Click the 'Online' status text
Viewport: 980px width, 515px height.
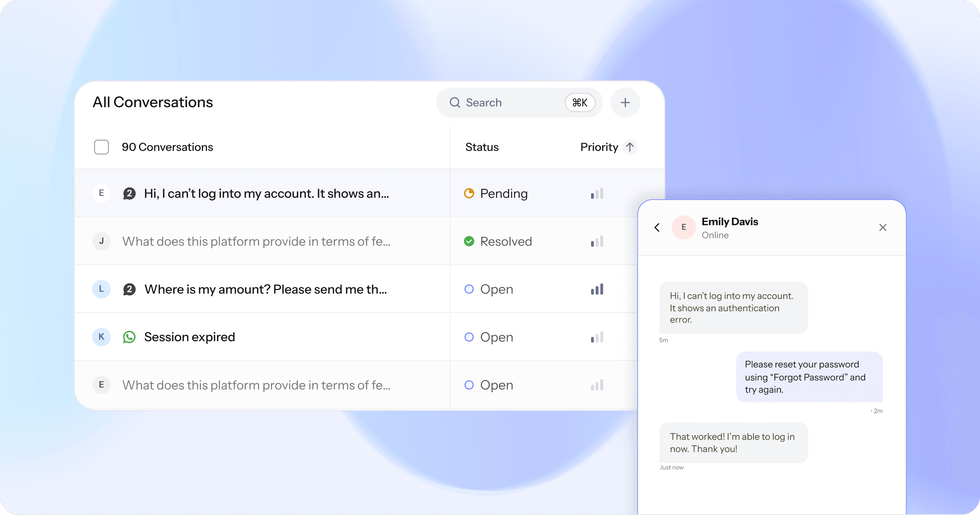pyautogui.click(x=715, y=235)
